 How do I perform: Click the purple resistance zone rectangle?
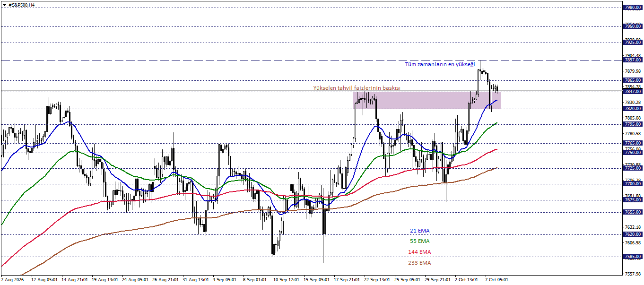click(x=426, y=100)
